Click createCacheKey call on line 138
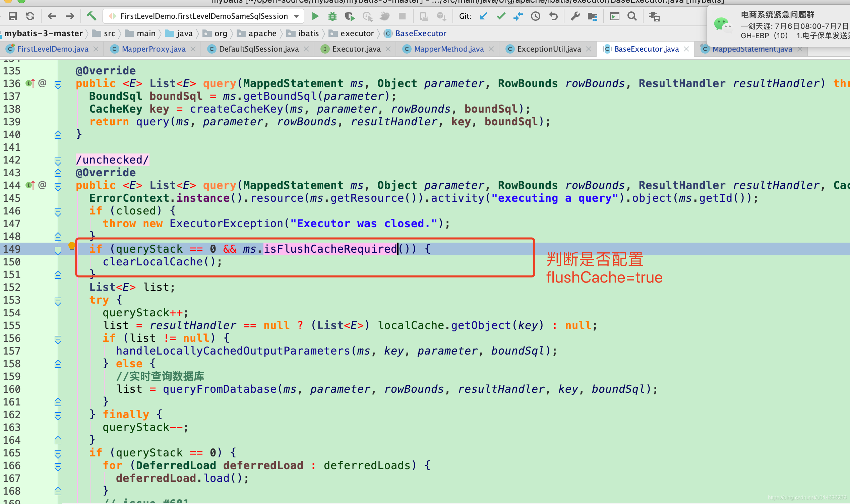The width and height of the screenshot is (850, 504). click(236, 109)
